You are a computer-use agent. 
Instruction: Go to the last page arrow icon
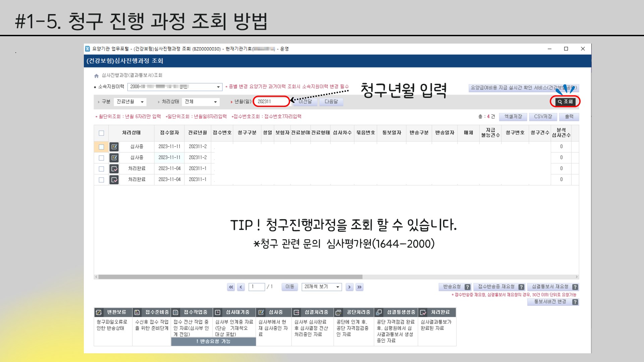[x=359, y=287]
